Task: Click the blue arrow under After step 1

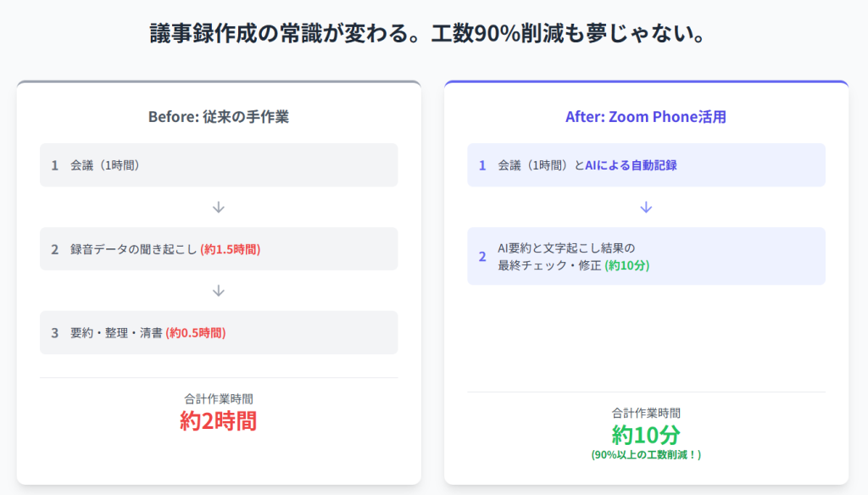Action: [x=646, y=207]
